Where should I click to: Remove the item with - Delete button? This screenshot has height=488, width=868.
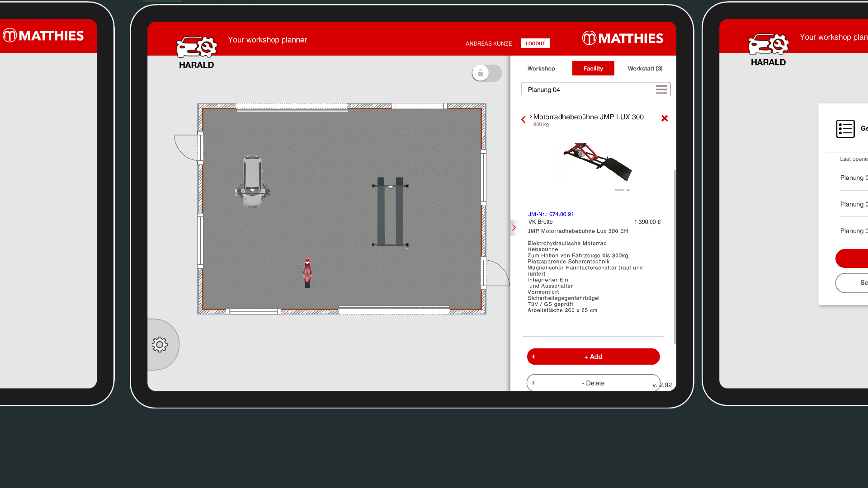tap(594, 383)
